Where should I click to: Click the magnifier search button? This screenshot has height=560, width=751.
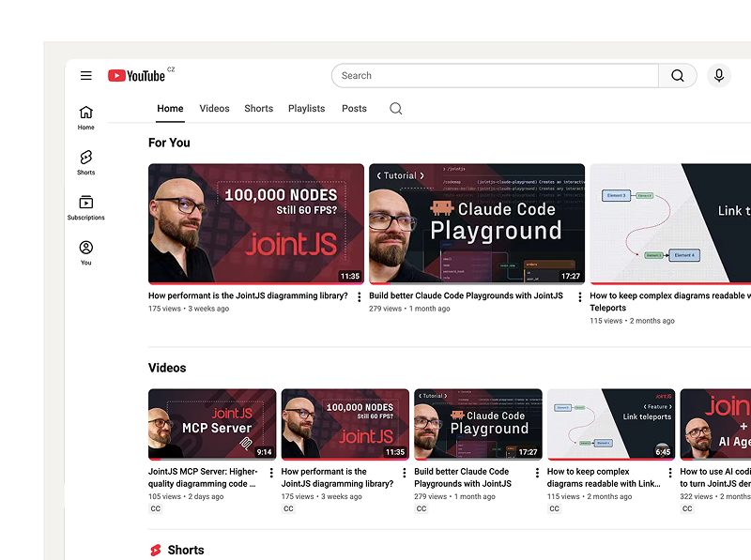tap(677, 76)
